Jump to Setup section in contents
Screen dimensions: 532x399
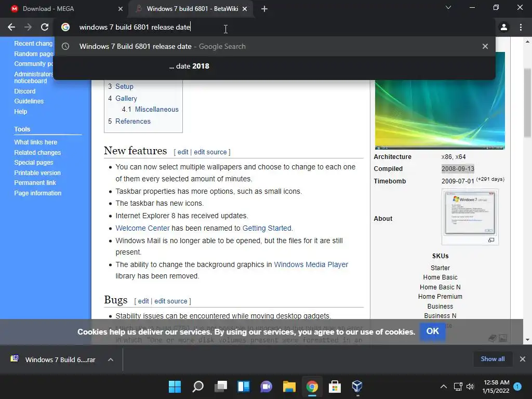coord(124,87)
